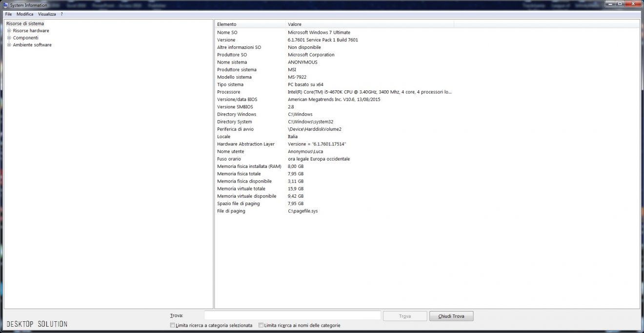Image resolution: width=644 pixels, height=333 pixels.
Task: Select Componenti in the tree
Action: pos(25,38)
